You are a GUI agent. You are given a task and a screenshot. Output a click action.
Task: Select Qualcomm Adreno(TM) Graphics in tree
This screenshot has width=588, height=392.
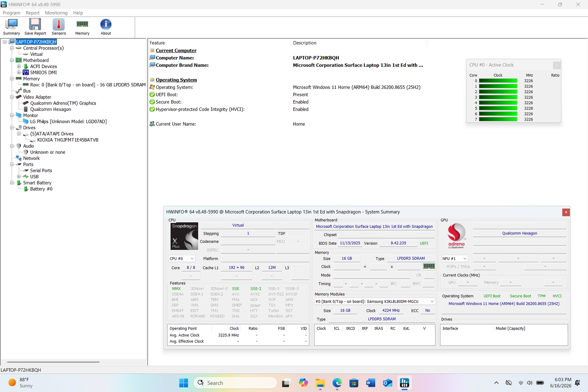point(63,103)
